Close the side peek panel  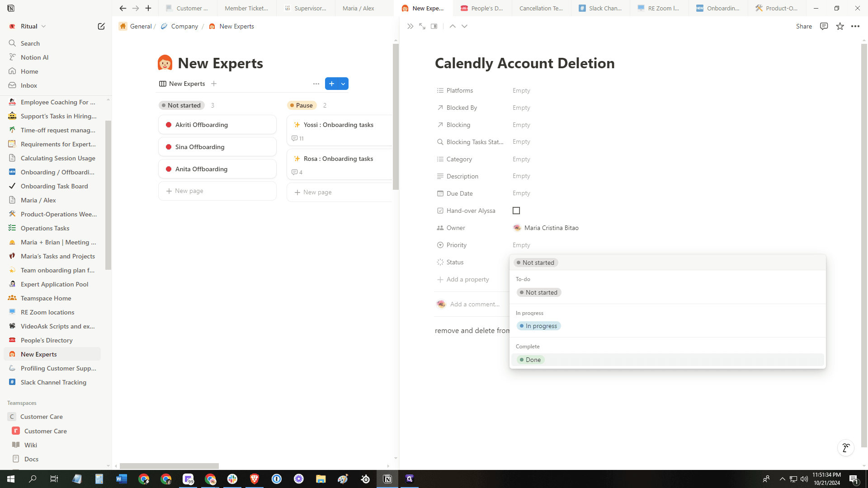tap(410, 26)
